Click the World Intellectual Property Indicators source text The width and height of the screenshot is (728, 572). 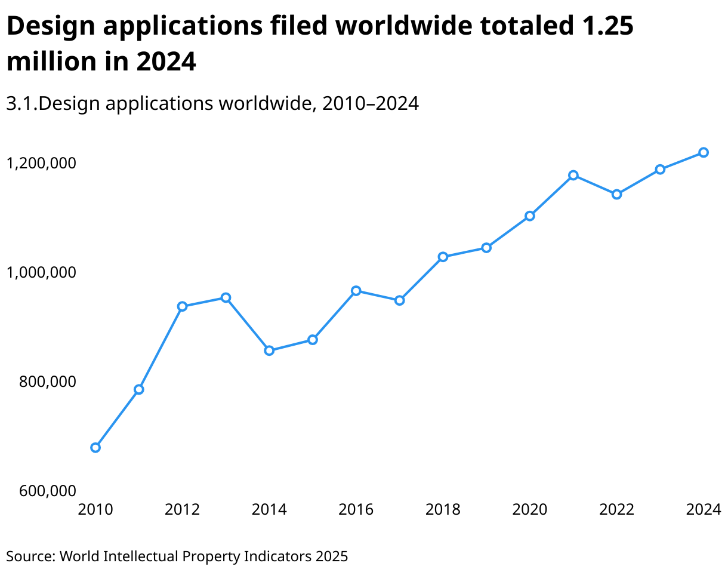click(177, 556)
